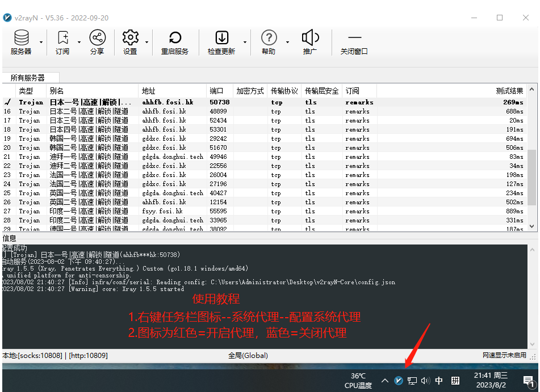Select the 印度二号 server row
This screenshot has width=540, height=392.
(x=265, y=220)
